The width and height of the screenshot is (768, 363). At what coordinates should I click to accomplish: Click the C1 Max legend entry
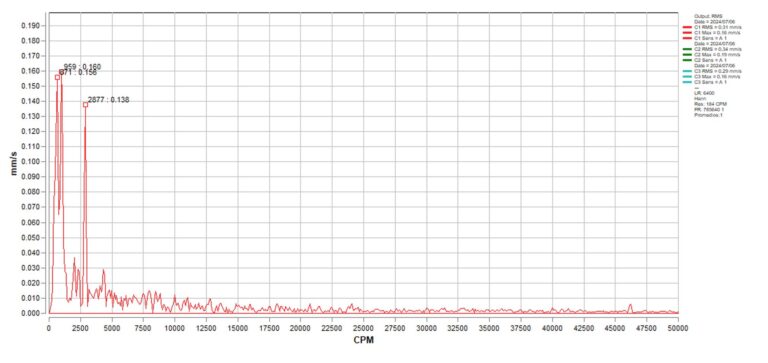pyautogui.click(x=717, y=33)
